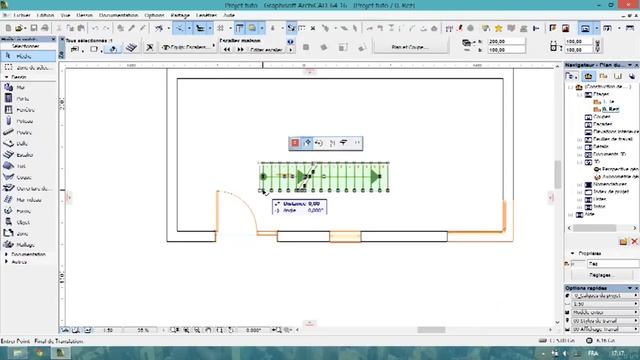
Task: Click previous stair double-arrow button
Action: pyautogui.click(x=227, y=49)
